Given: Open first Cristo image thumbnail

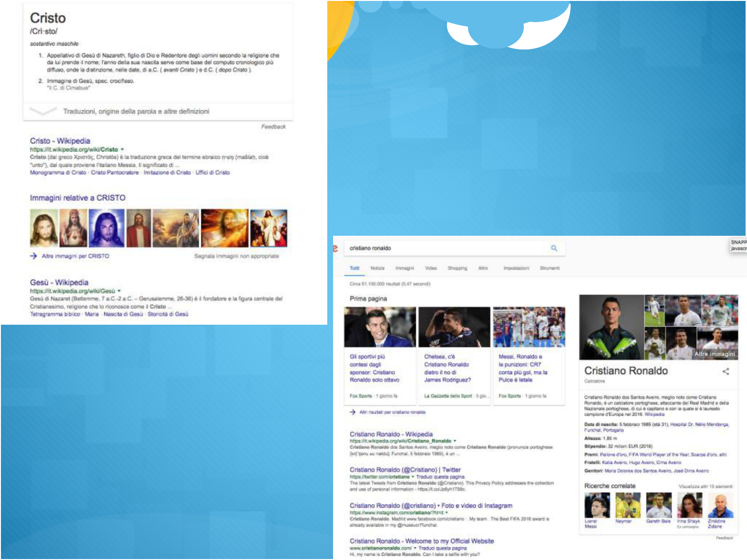Looking at the screenshot, I should pyautogui.click(x=44, y=228).
